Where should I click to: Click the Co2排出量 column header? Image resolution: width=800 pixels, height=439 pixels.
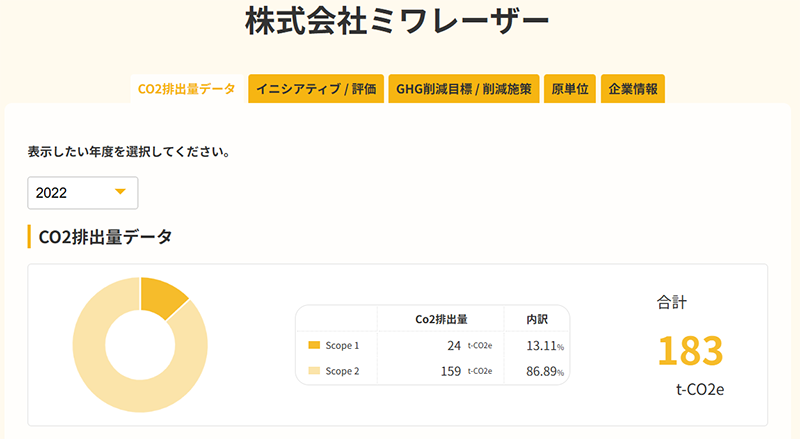pyautogui.click(x=441, y=319)
